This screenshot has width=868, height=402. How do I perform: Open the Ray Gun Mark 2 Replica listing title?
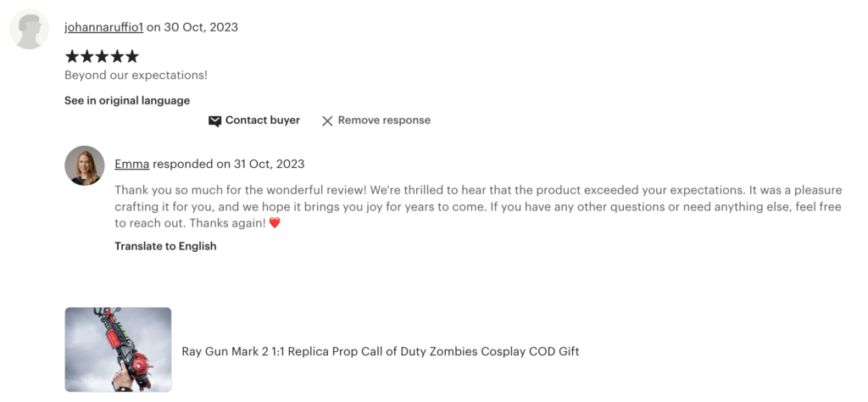pos(381,351)
